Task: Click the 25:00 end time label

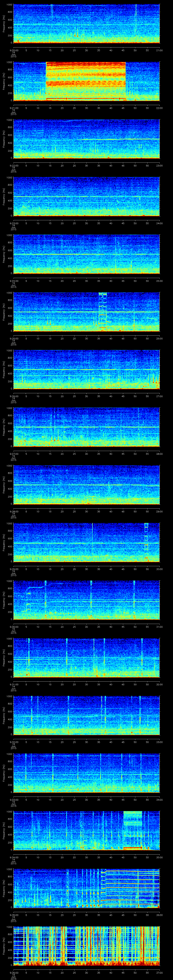Action: point(159,281)
